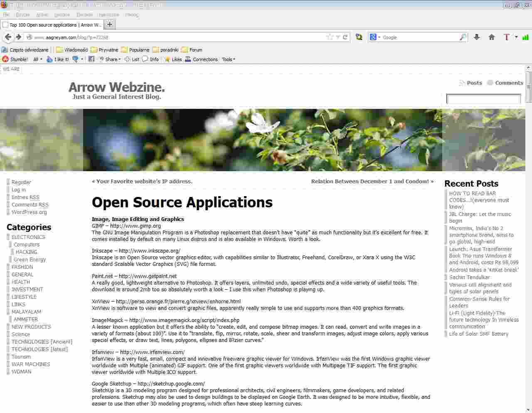Select the Top 100 Open source applications tab
The width and height of the screenshot is (532, 413).
click(x=52, y=25)
